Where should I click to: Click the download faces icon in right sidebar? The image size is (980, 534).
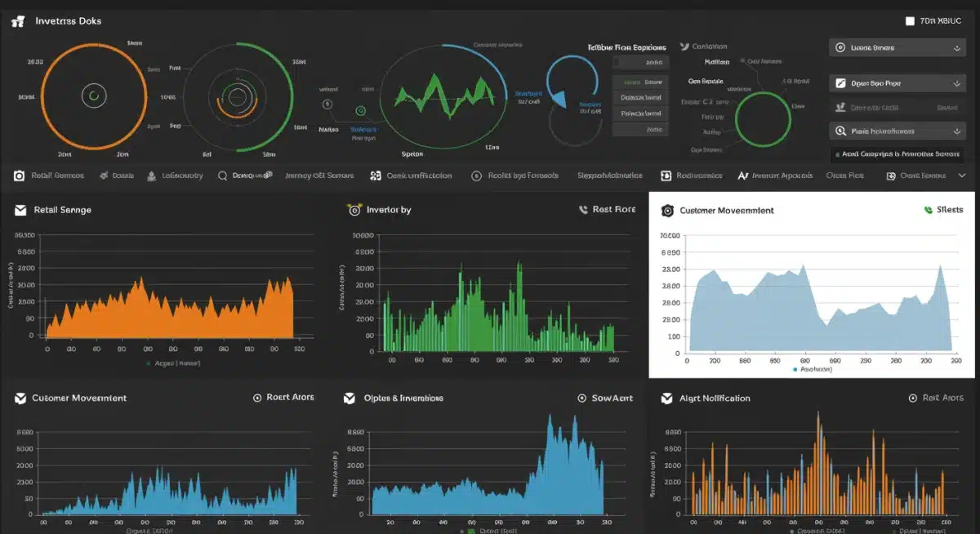click(839, 107)
